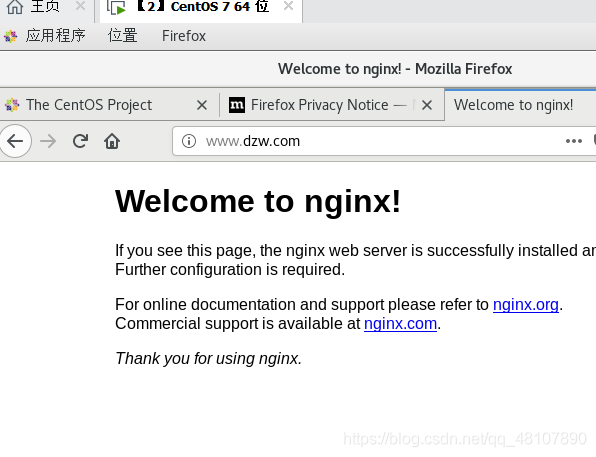Click the Firefox forward arrow button
Screen dimensions: 596x457
48,141
